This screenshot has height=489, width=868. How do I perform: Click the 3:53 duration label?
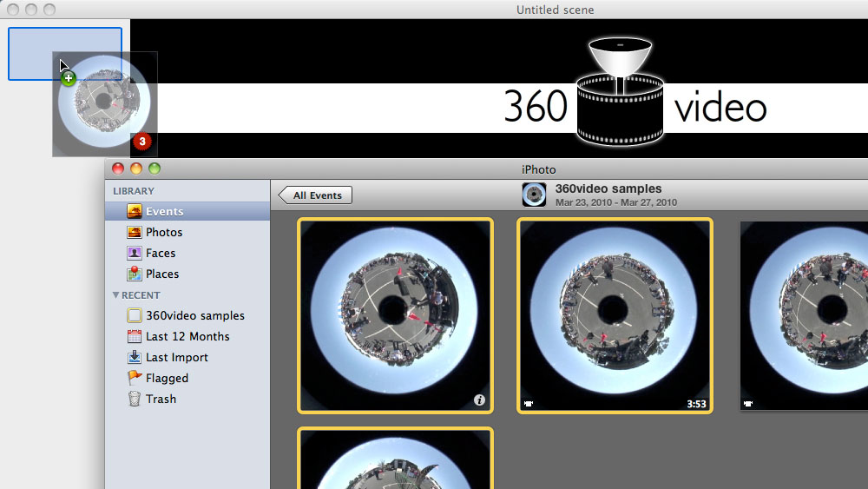pos(696,404)
